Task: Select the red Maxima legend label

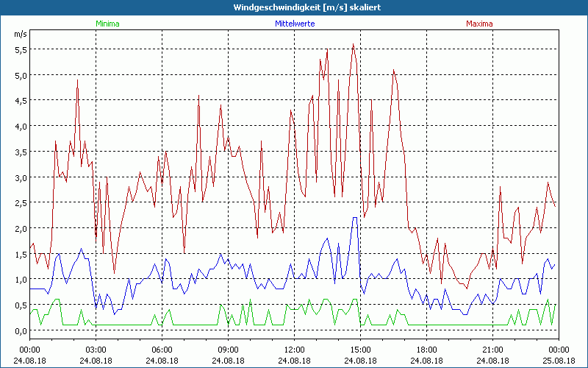Action: (x=479, y=24)
